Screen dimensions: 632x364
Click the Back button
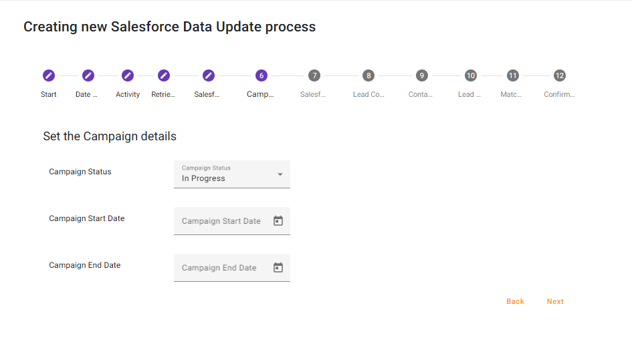coord(515,302)
